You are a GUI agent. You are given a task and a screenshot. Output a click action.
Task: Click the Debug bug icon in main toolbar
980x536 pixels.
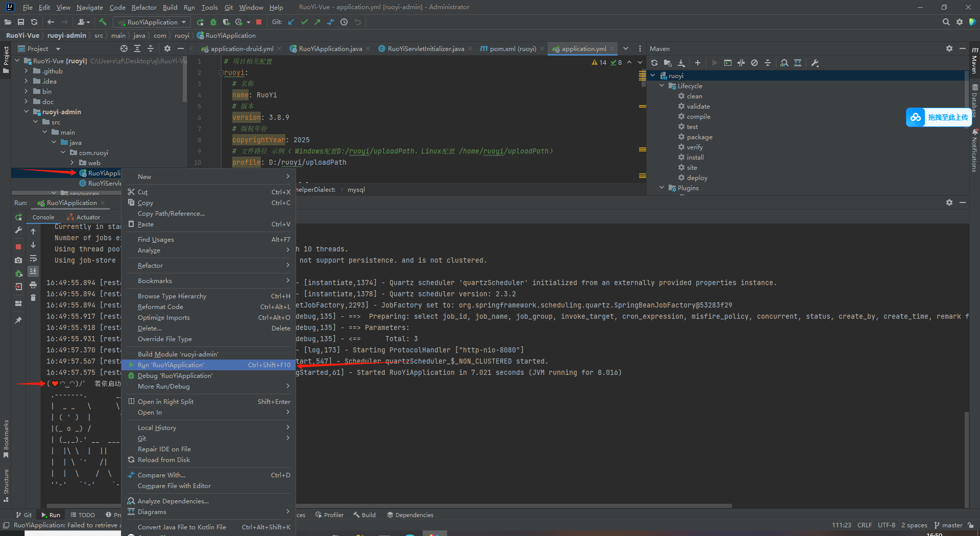click(213, 22)
